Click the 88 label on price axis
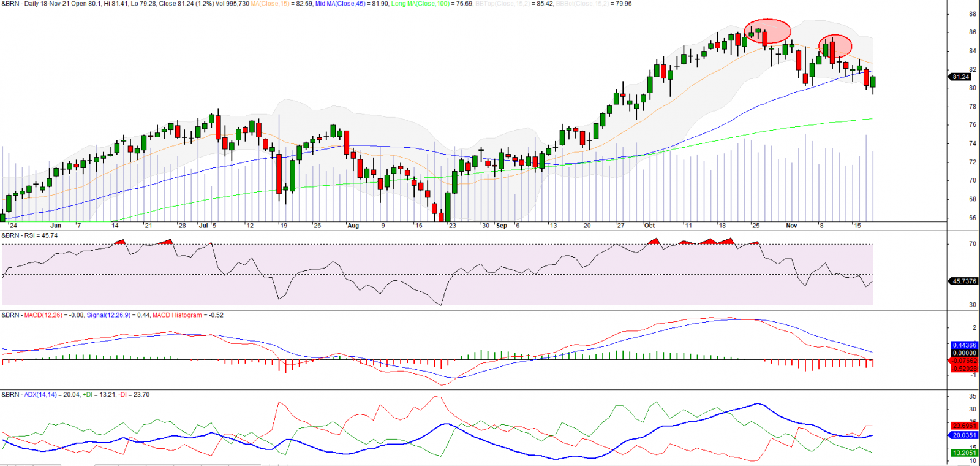The image size is (980, 466). tap(973, 14)
